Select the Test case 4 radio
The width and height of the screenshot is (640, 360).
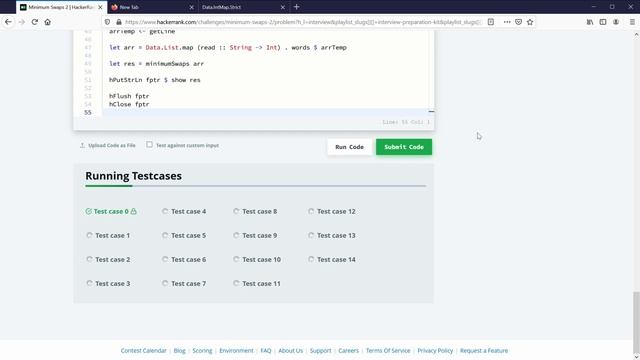click(165, 211)
